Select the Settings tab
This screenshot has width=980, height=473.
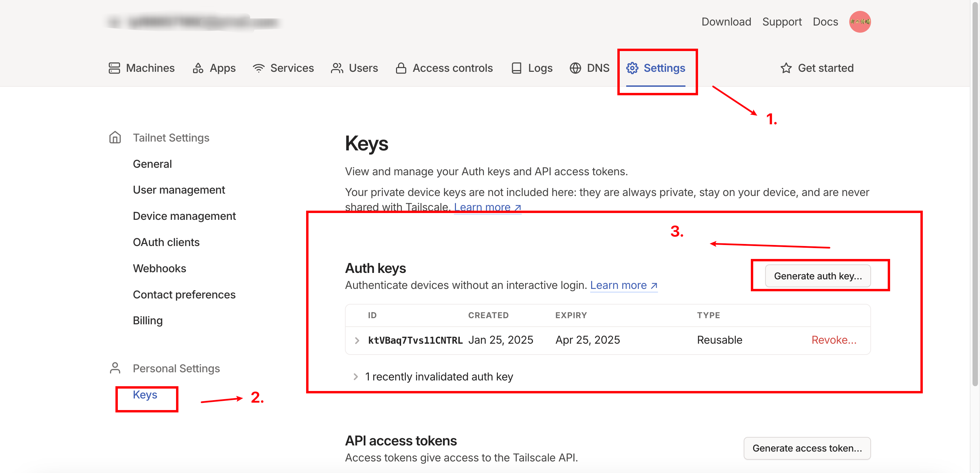656,68
